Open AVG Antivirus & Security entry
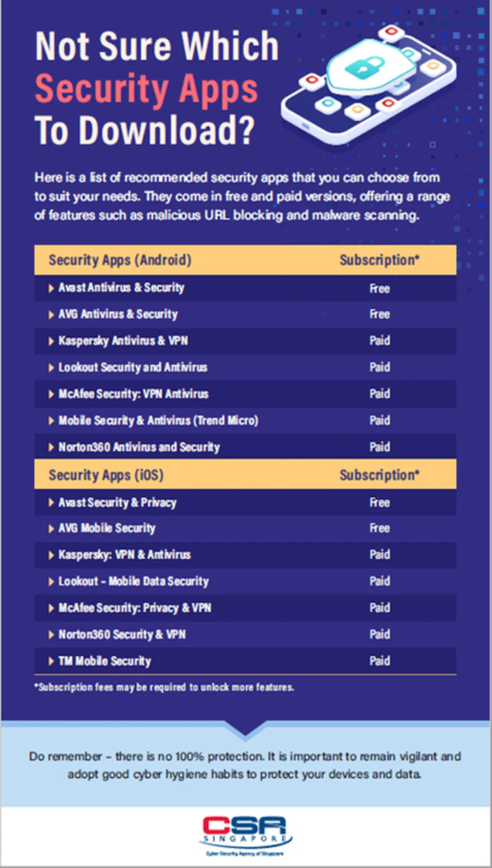Viewport: 492px width, 868px height. coord(118,314)
